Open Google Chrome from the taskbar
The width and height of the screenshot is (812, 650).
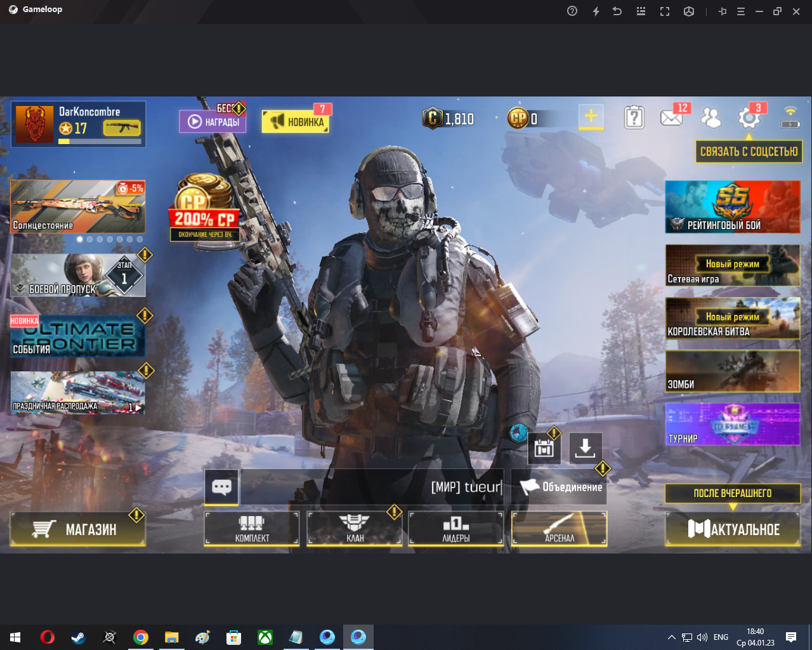point(141,637)
